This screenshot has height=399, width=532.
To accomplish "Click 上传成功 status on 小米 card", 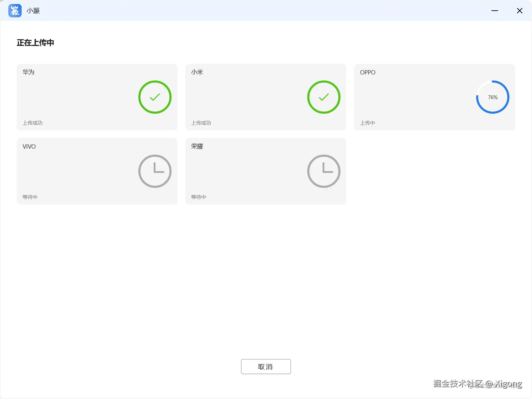I will 201,123.
